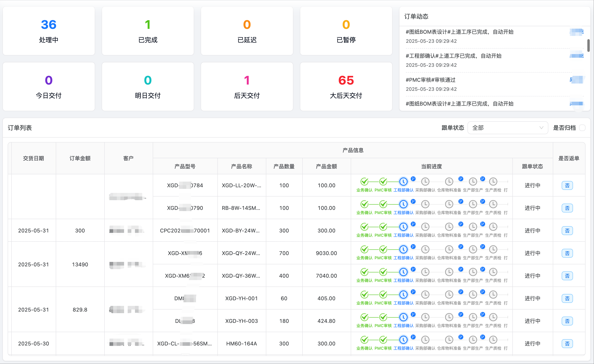
Task: Open the 跟单状态 dropdown showing 全部
Action: pos(508,128)
